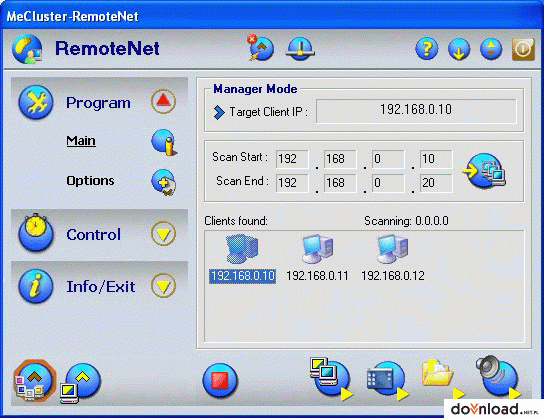Click the up/down arrows globe icon
This screenshot has height=418, width=544.
click(491, 49)
